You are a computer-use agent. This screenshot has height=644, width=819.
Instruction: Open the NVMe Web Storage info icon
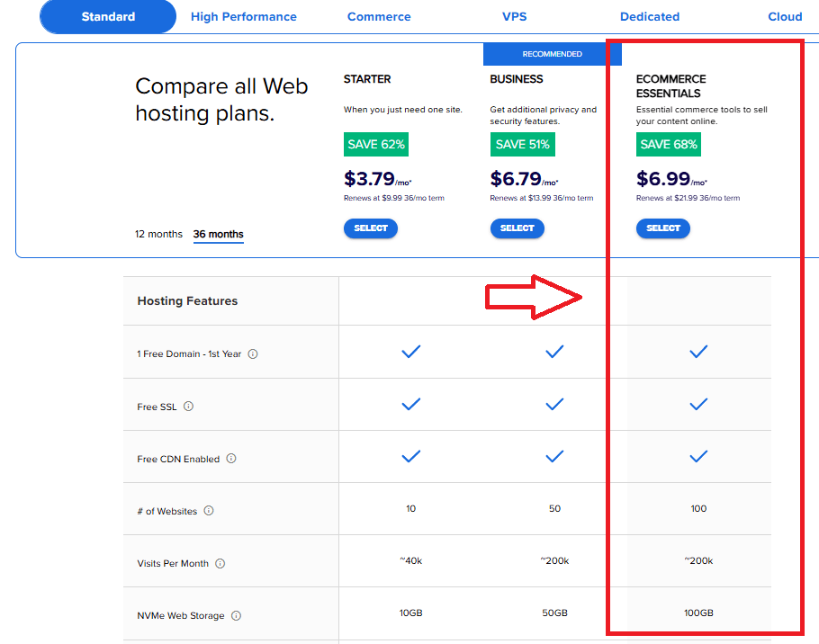[x=236, y=615]
